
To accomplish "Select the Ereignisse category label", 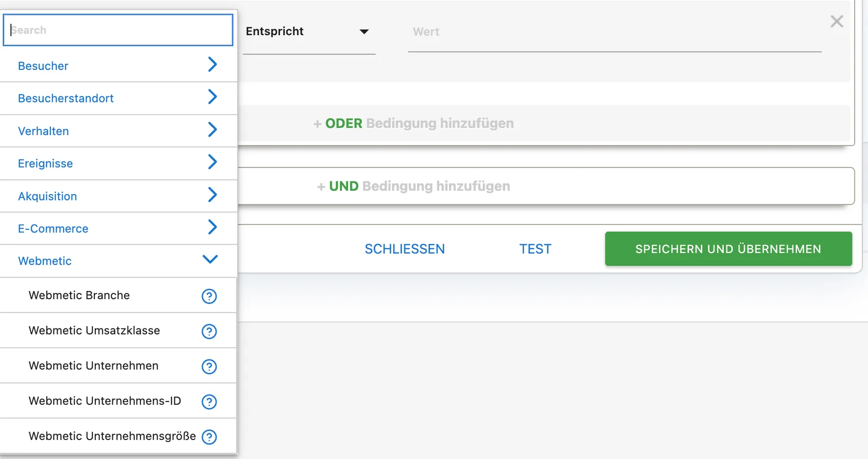I will pyautogui.click(x=45, y=164).
